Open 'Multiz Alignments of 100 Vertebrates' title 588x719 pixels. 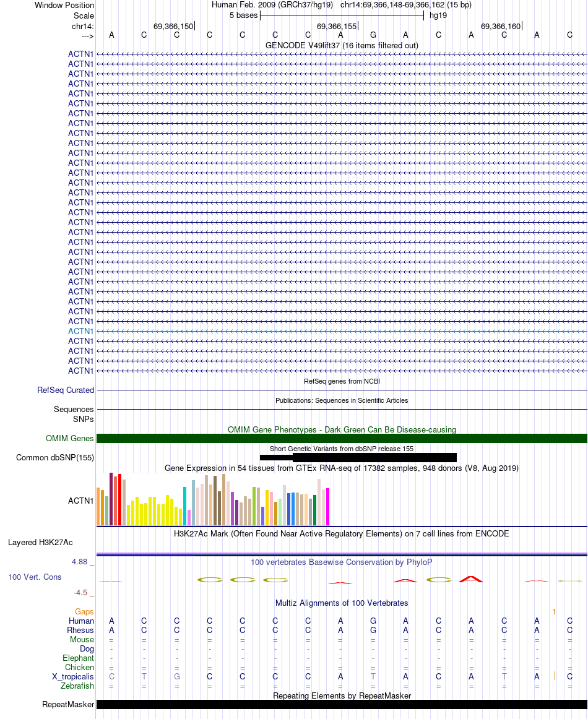342,603
